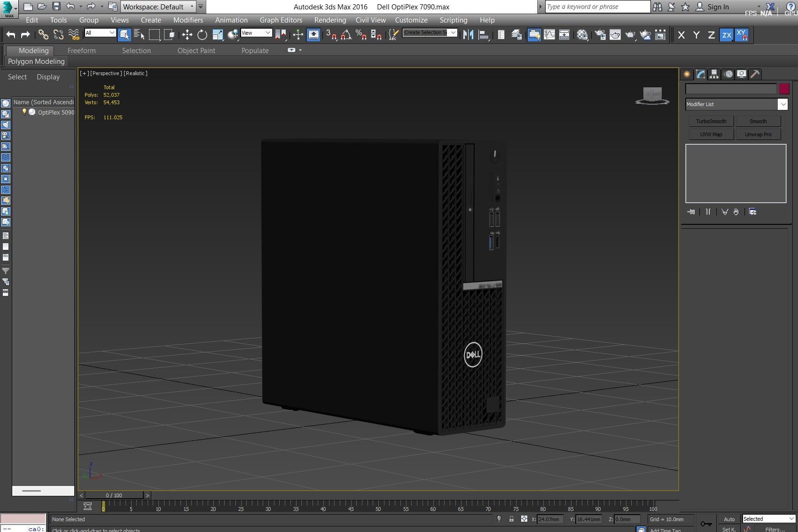Open the Material Editor
The height and width of the screenshot is (532, 798).
pos(582,34)
